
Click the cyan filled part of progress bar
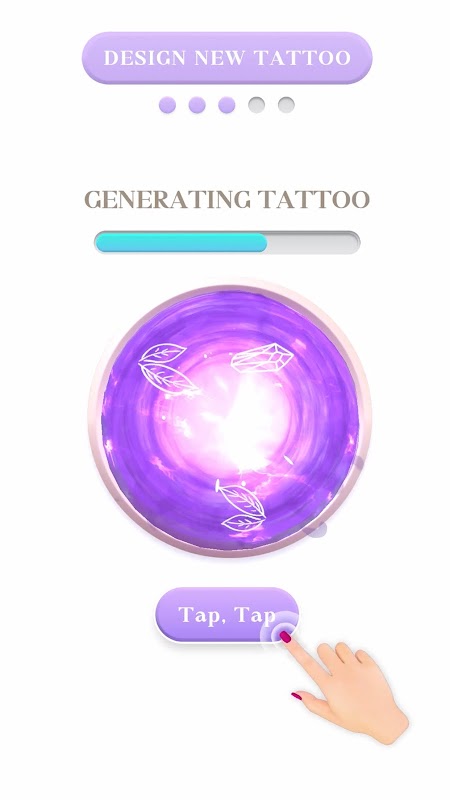tap(181, 242)
